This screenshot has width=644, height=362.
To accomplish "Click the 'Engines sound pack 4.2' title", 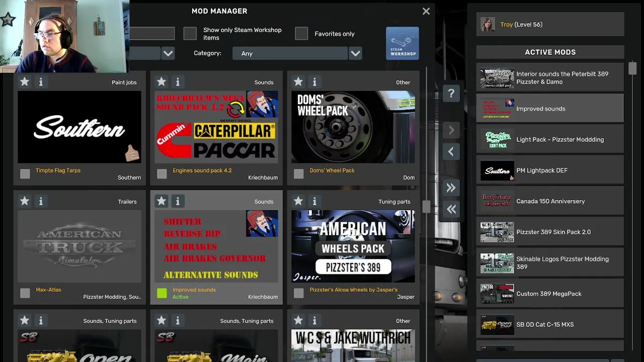I will 202,170.
